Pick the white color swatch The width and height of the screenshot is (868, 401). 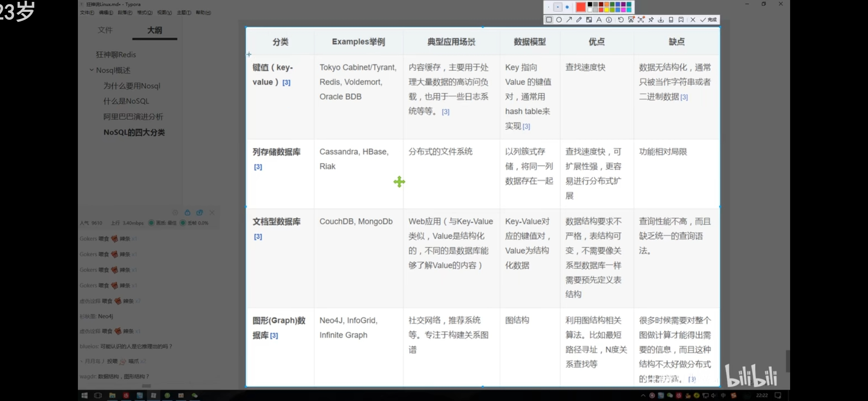coord(590,10)
